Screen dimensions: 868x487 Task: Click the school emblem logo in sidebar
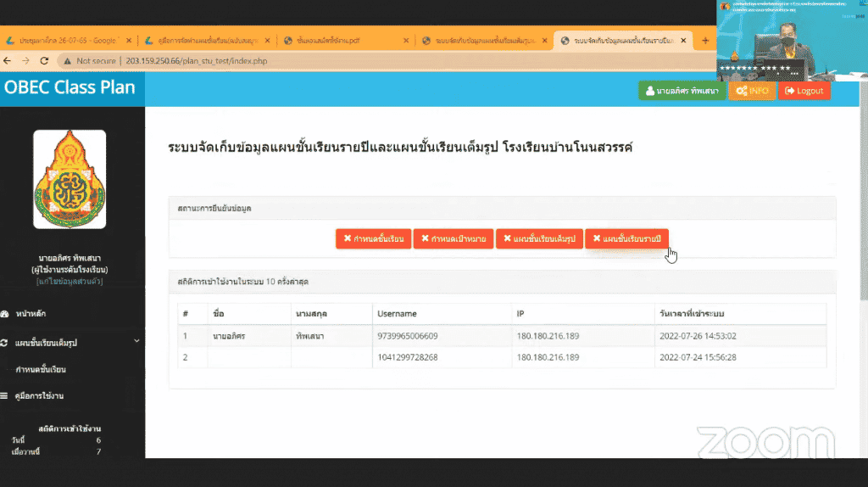pyautogui.click(x=70, y=179)
